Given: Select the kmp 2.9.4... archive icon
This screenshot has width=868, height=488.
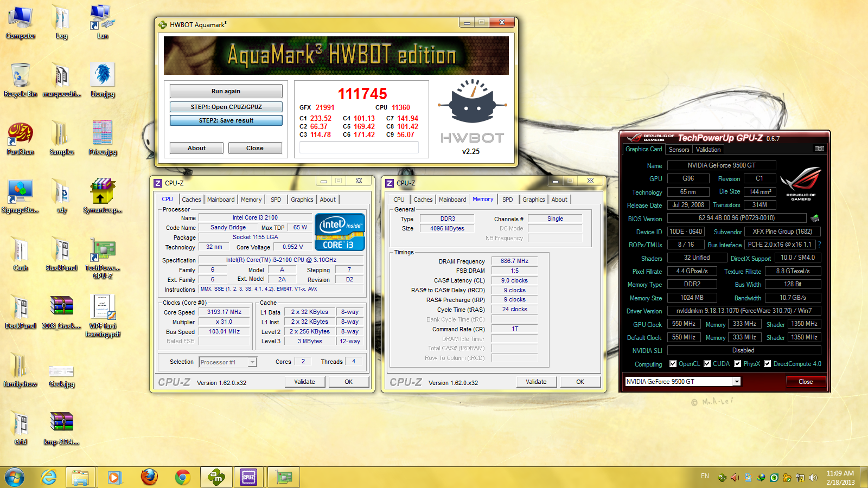Looking at the screenshot, I should pyautogui.click(x=62, y=428).
